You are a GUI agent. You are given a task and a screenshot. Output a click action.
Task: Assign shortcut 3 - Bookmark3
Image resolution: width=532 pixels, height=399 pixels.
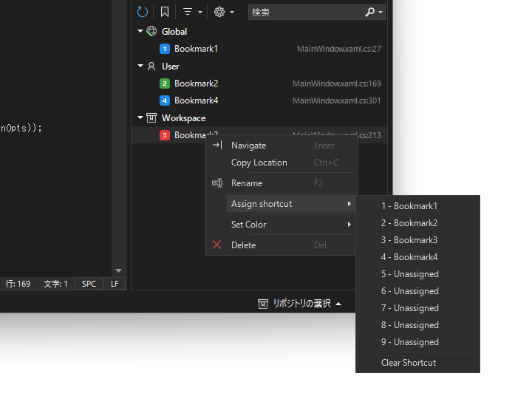[417, 240]
